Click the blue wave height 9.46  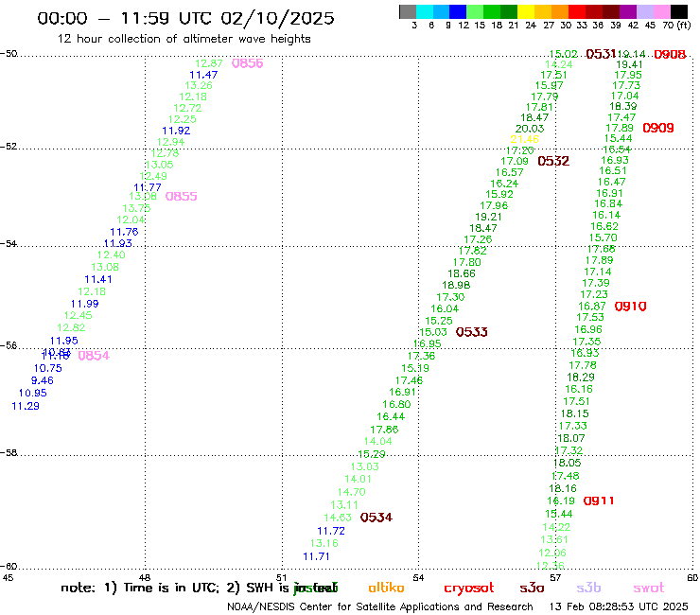[43, 380]
